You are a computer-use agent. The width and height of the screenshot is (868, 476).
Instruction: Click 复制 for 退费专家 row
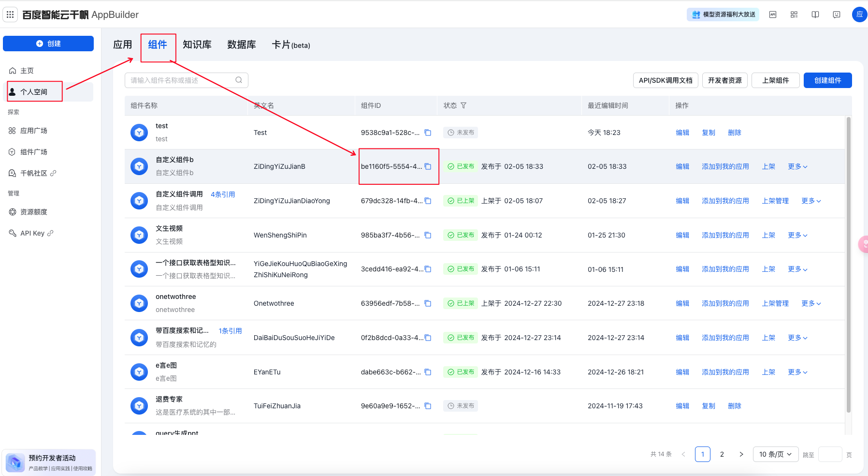[x=709, y=406]
